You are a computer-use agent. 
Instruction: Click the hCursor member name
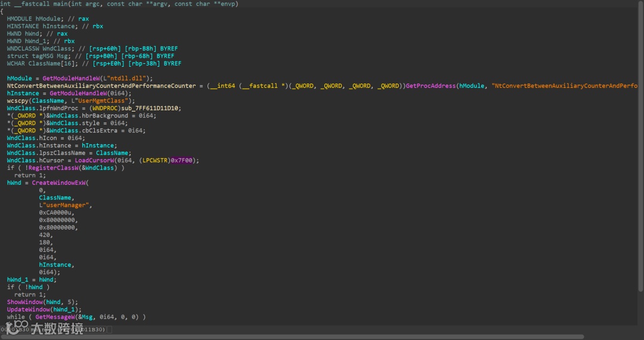pyautogui.click(x=51, y=160)
